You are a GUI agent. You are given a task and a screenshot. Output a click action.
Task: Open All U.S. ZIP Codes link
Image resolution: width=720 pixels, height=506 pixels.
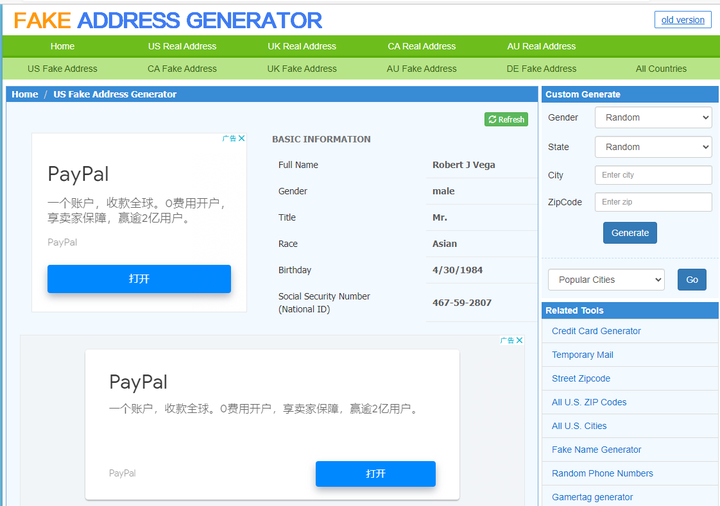tap(589, 402)
